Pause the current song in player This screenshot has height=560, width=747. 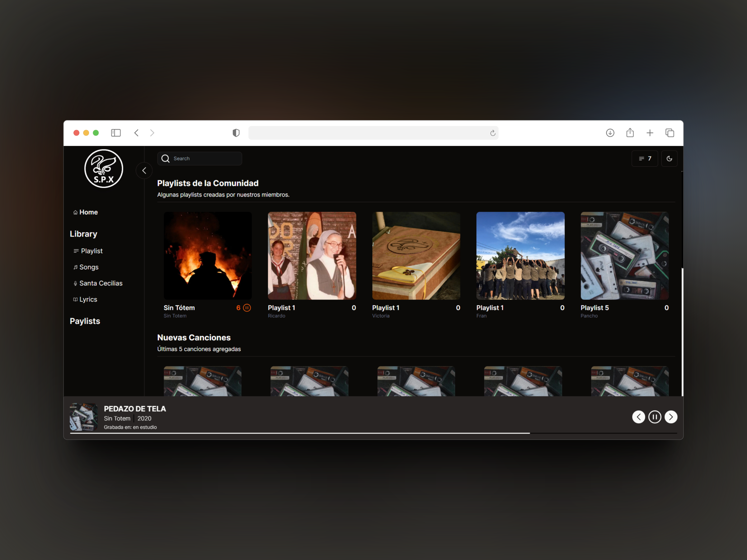tap(655, 417)
